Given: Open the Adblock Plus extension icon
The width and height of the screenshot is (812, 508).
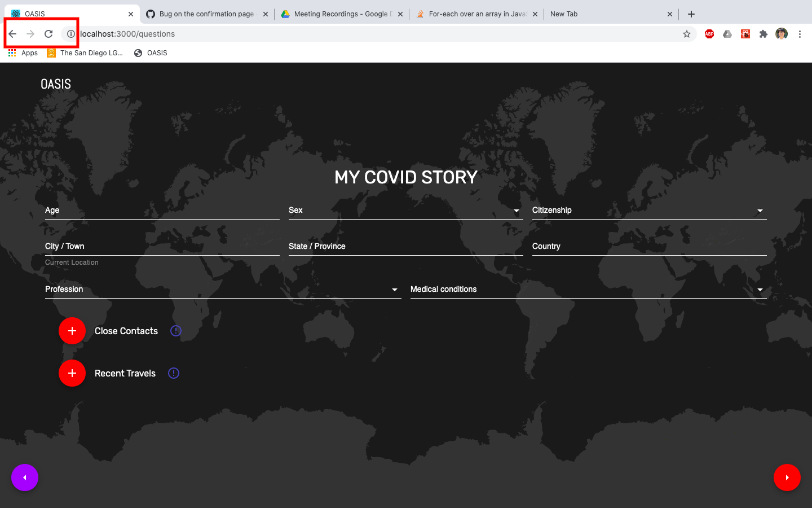Looking at the screenshot, I should point(709,33).
